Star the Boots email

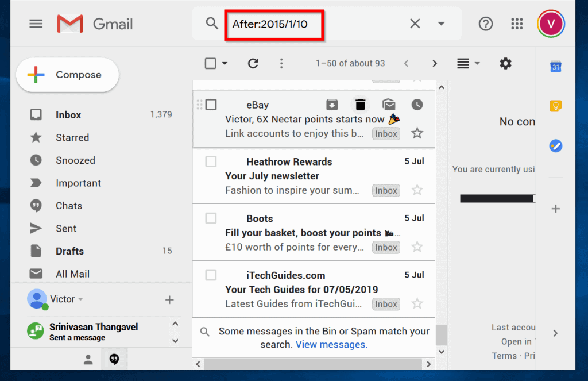417,247
